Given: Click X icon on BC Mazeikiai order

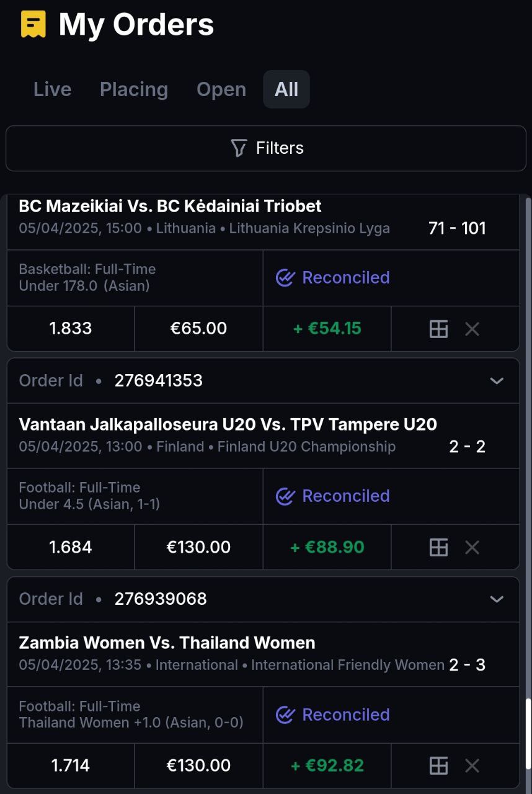Looking at the screenshot, I should pos(472,329).
